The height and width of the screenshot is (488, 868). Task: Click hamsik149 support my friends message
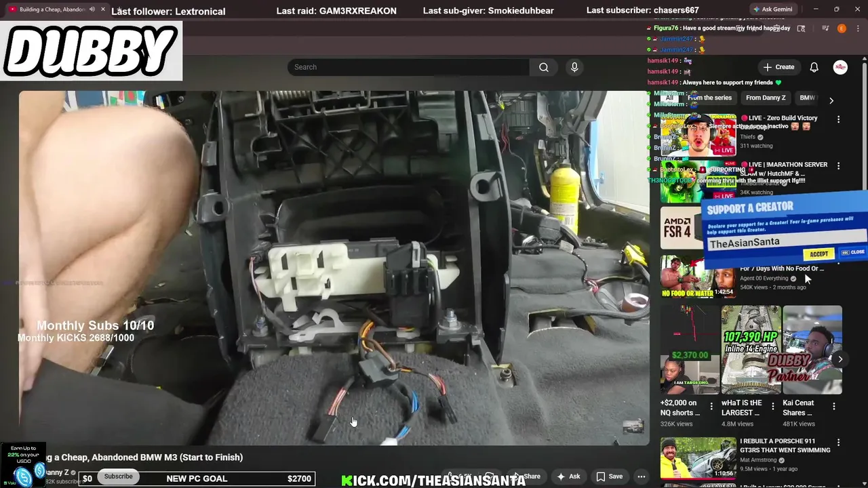coord(715,83)
